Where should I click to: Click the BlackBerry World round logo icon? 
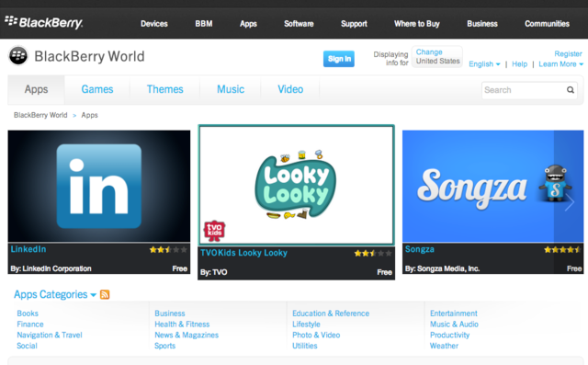tap(18, 56)
